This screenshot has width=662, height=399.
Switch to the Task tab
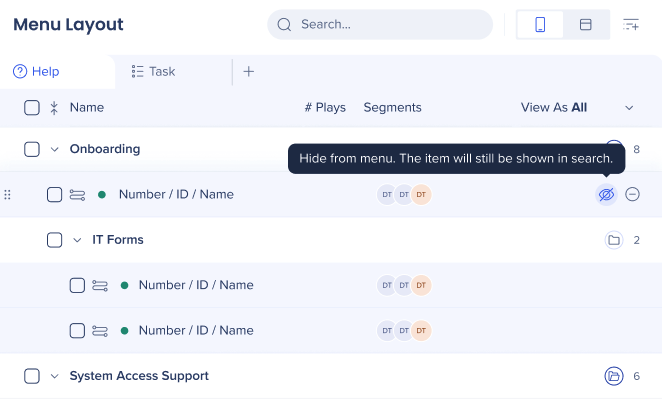coord(154,71)
